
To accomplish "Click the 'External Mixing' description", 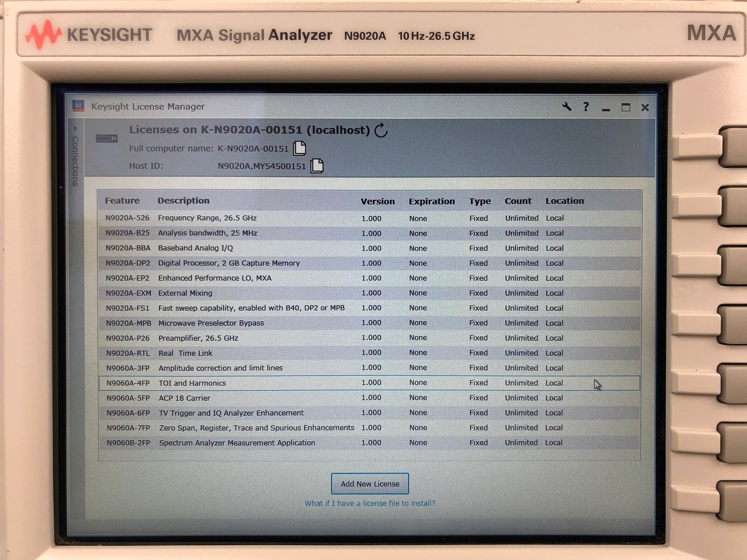I will pyautogui.click(x=185, y=293).
